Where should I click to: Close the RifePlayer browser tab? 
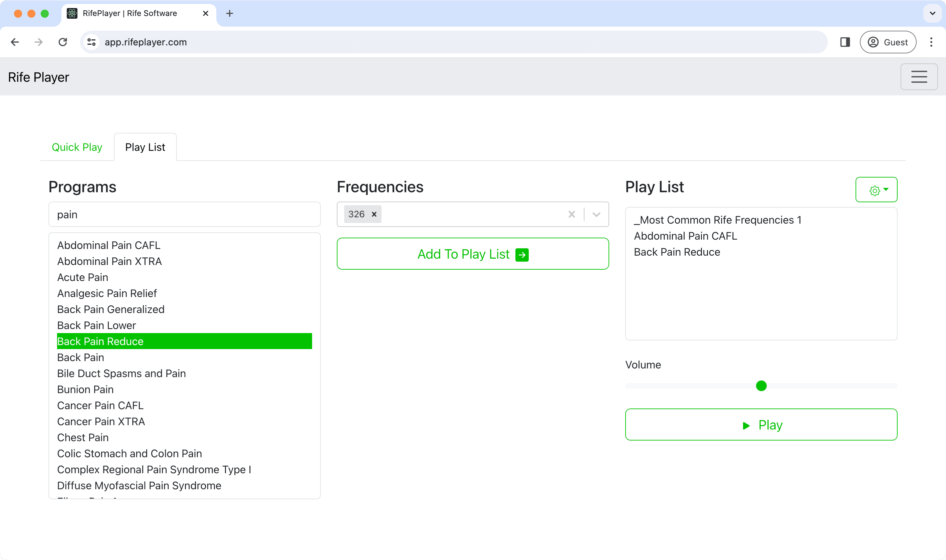[206, 14]
